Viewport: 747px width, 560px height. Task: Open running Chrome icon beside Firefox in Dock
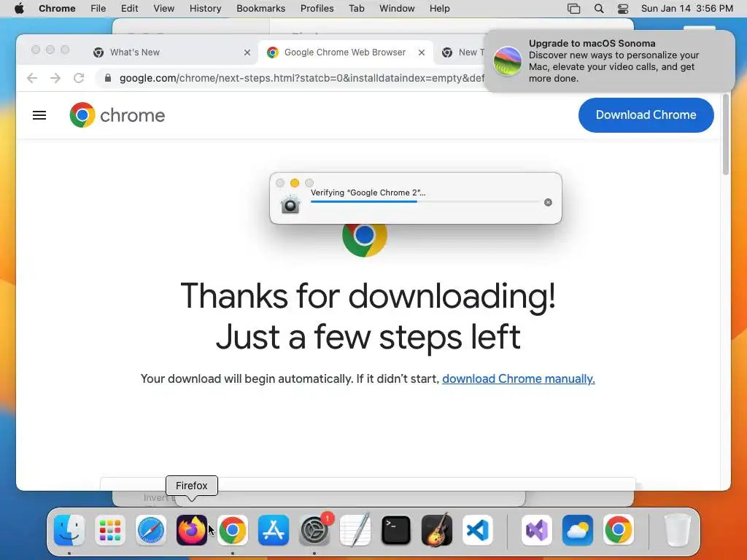[233, 530]
